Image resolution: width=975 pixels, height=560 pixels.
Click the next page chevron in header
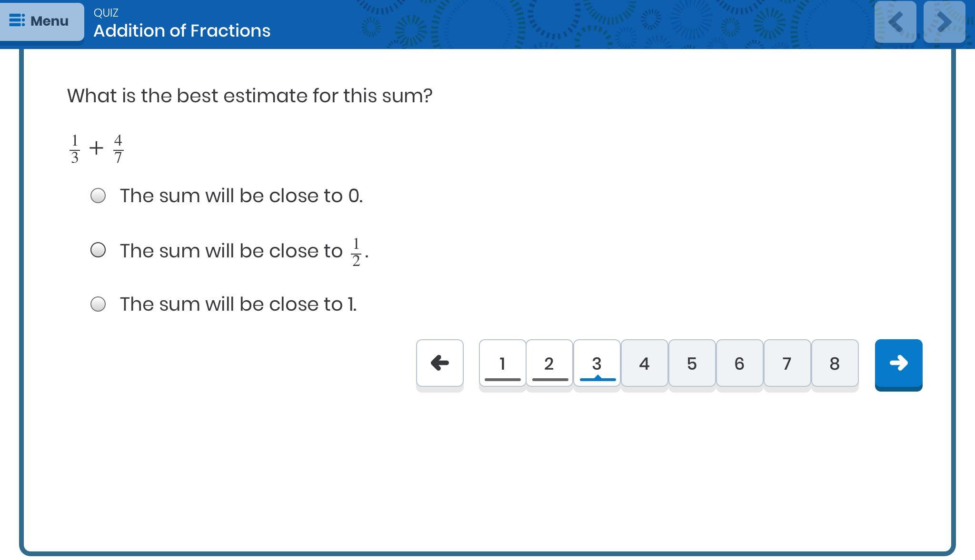coord(944,22)
